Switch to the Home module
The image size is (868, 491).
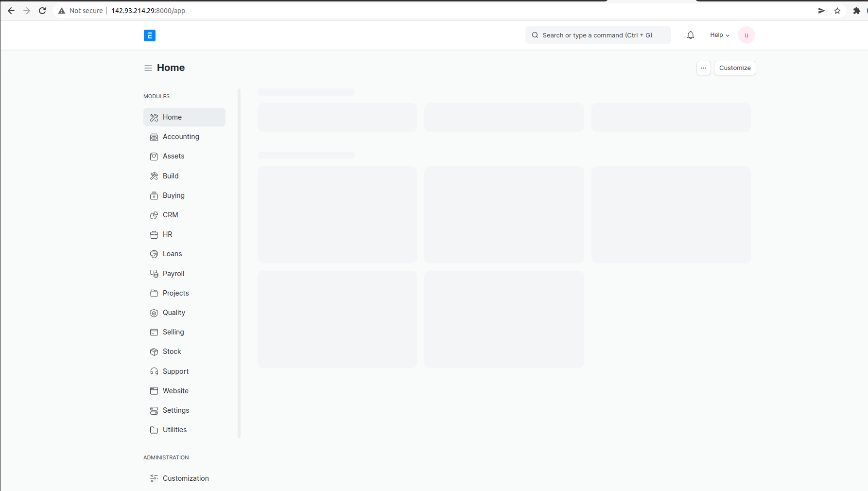click(172, 117)
